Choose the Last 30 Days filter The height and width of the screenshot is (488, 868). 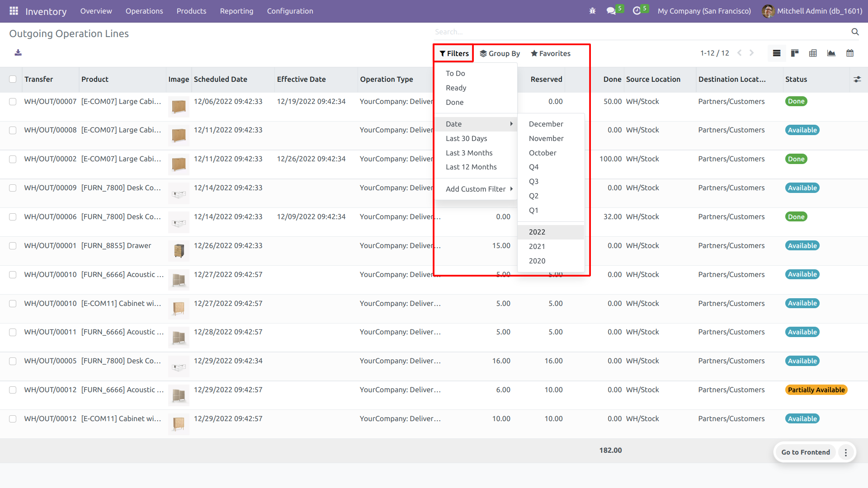(466, 138)
